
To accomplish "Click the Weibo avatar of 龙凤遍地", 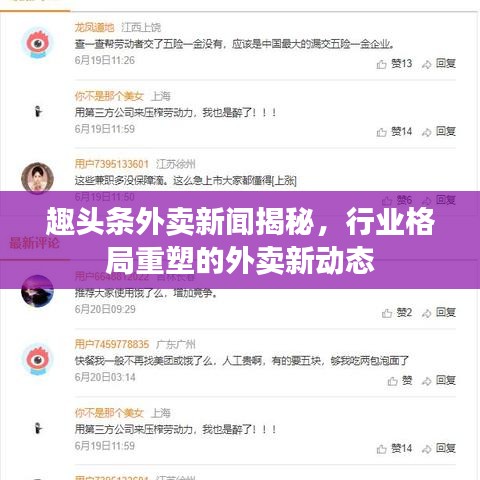I will tap(37, 44).
